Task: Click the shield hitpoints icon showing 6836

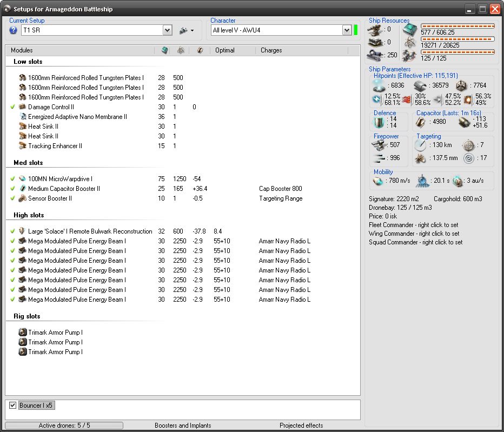Action: (x=379, y=85)
